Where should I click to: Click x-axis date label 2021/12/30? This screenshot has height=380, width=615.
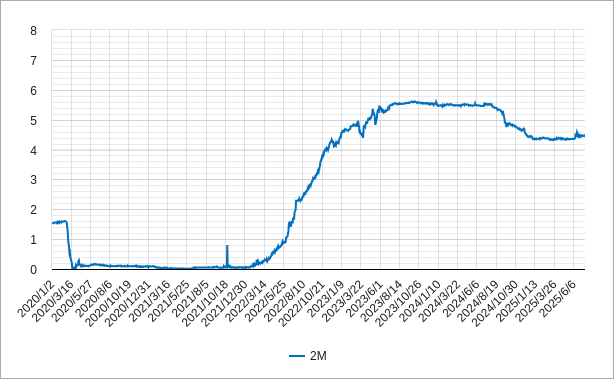[224, 304]
